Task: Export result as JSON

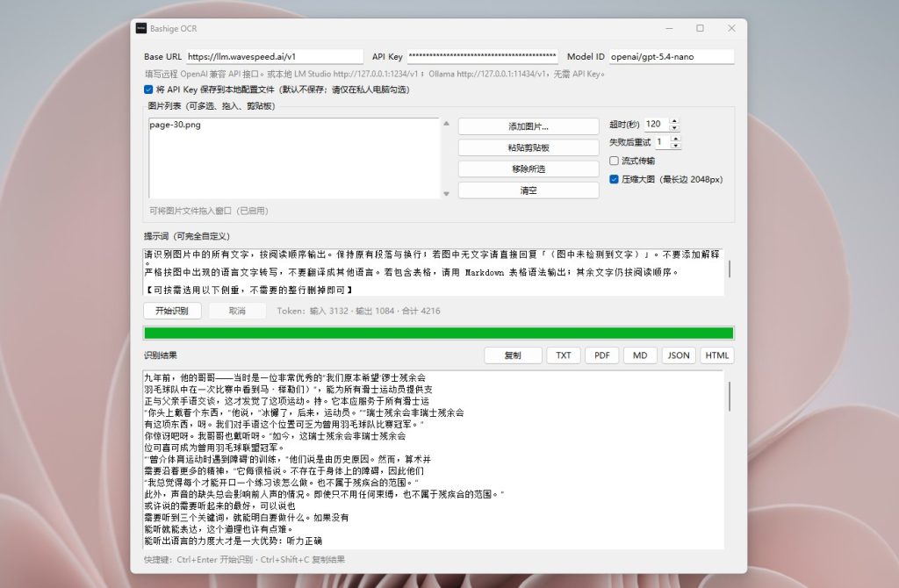Action: tap(679, 355)
